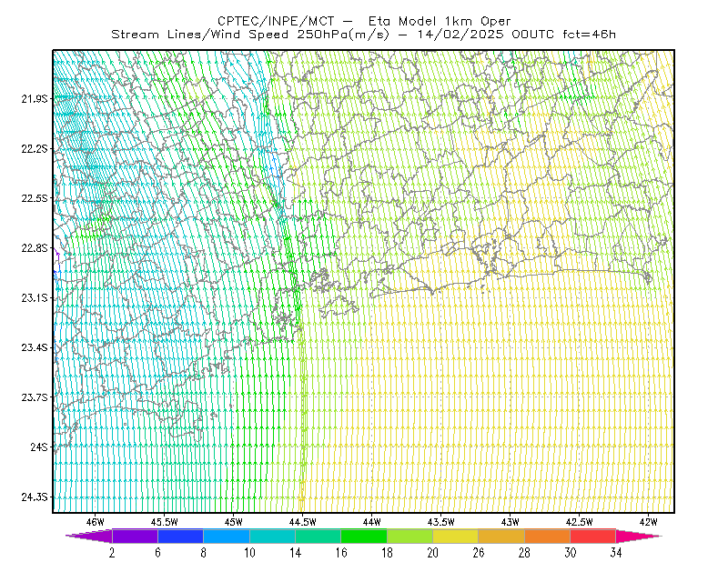The width and height of the screenshot is (728, 562).
Task: Select the '23.7S' latitude label
Action: [x=35, y=397]
